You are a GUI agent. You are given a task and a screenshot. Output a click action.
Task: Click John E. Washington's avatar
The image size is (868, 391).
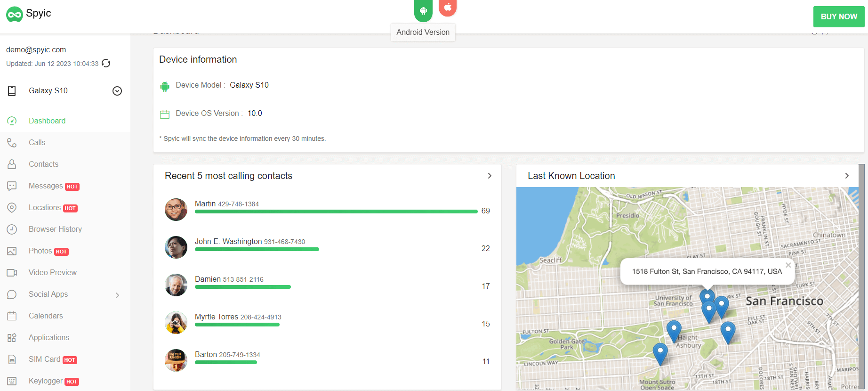pyautogui.click(x=176, y=247)
